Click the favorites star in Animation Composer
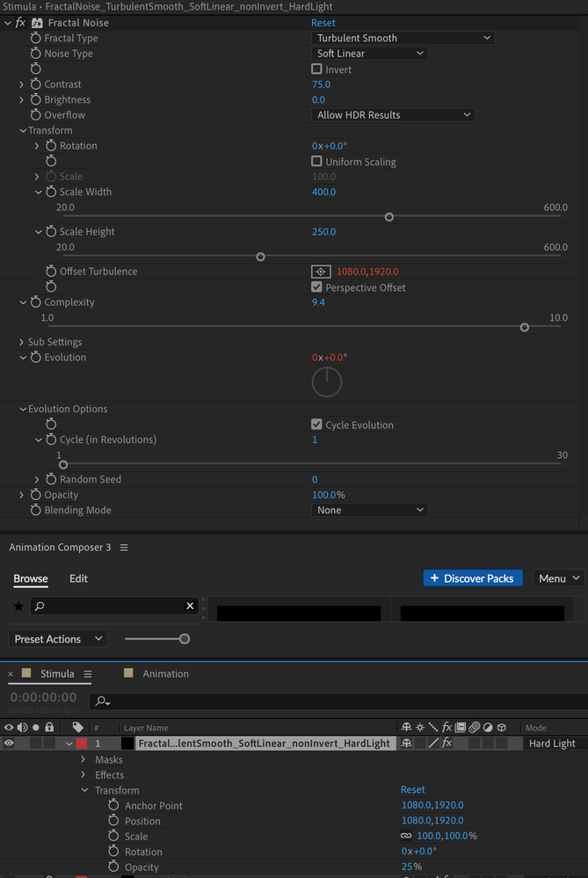 (18, 606)
